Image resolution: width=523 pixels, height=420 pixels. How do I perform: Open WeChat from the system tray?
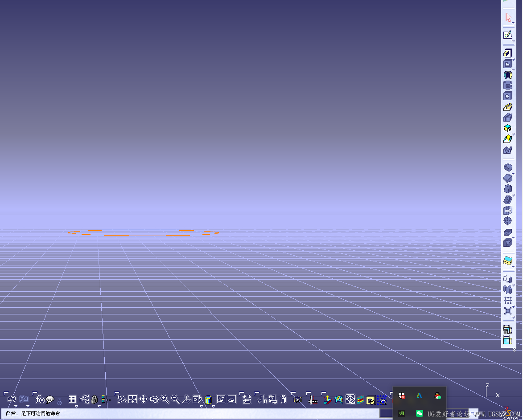pos(419,413)
